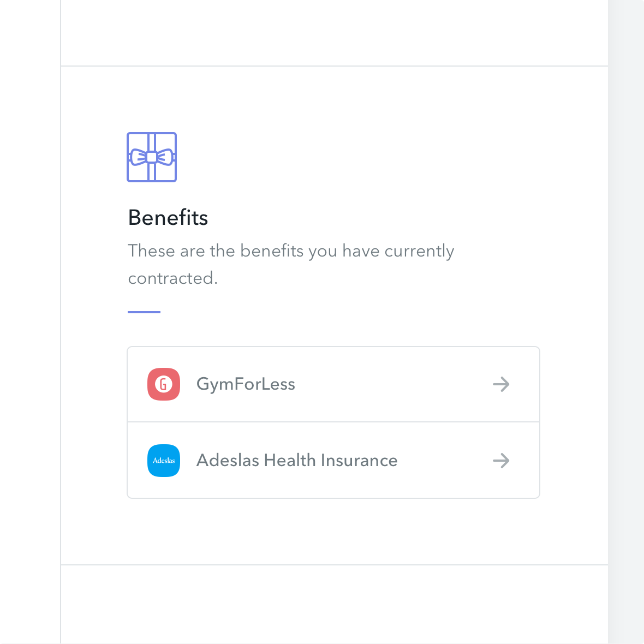Screen dimensions: 644x644
Task: Click the blue Adeslas logo
Action: tap(164, 461)
